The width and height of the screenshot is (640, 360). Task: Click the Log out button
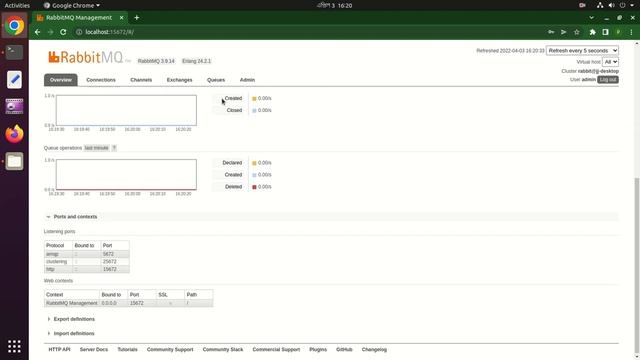coord(608,80)
